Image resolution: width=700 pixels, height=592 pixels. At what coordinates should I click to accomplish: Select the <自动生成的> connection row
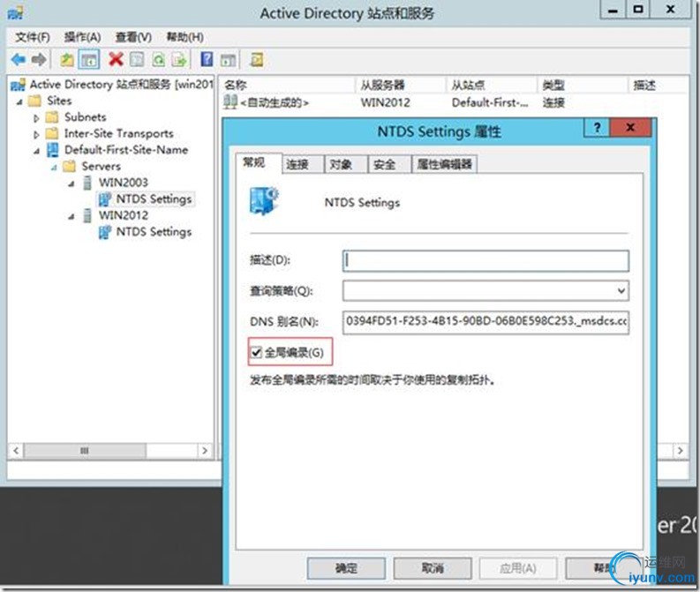coord(455,103)
